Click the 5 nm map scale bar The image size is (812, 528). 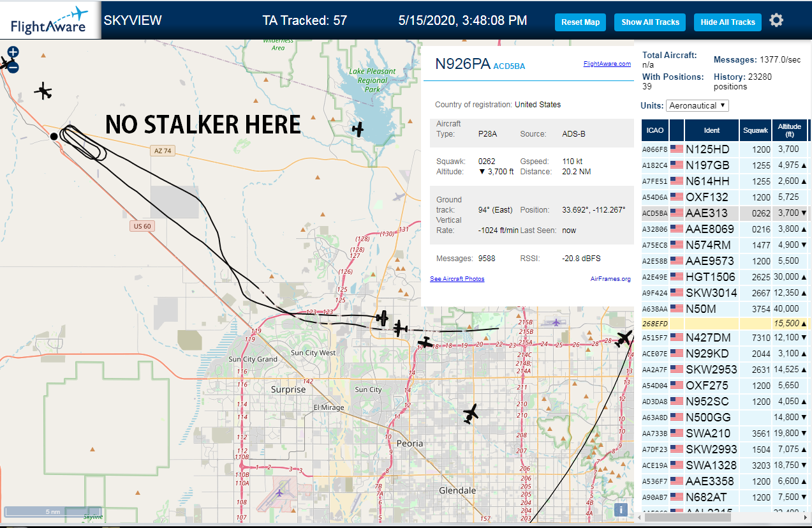pyautogui.click(x=53, y=512)
